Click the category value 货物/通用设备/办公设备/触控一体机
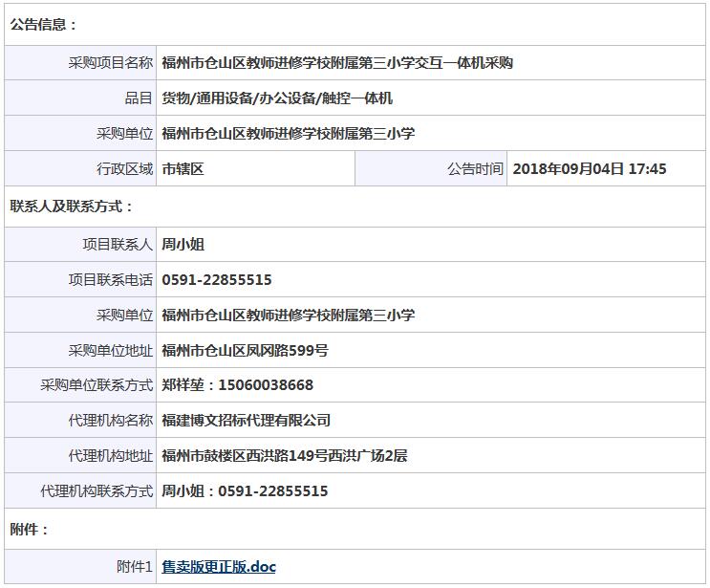710x588 pixels. pyautogui.click(x=277, y=98)
